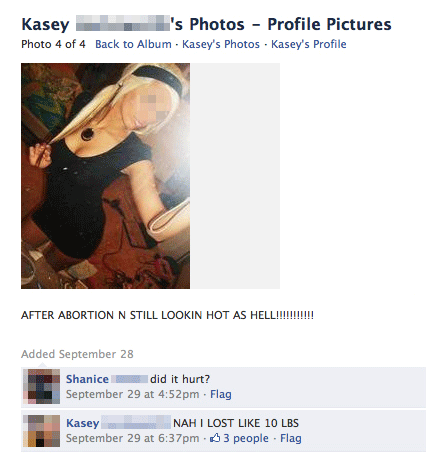Click the thumbs-up like icon
The image size is (432, 463).
[x=215, y=438]
